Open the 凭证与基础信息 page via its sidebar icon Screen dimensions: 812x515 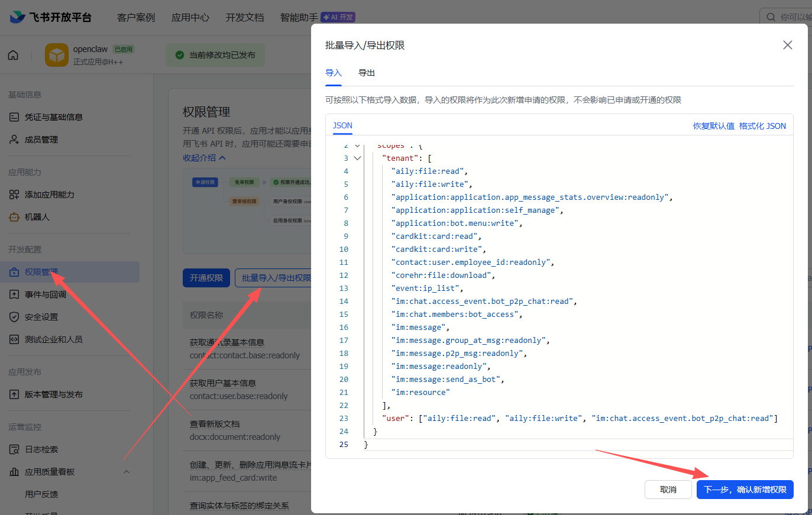pos(13,116)
